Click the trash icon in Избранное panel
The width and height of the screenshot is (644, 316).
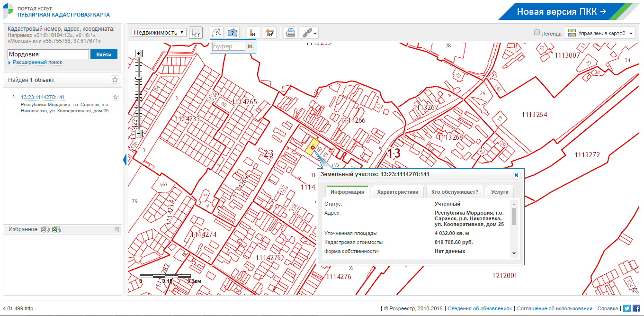(x=117, y=230)
